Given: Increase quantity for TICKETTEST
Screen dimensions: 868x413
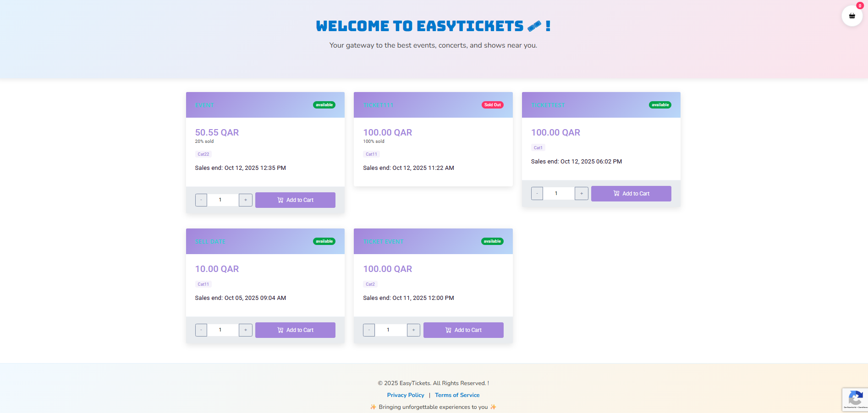Looking at the screenshot, I should coord(581,193).
